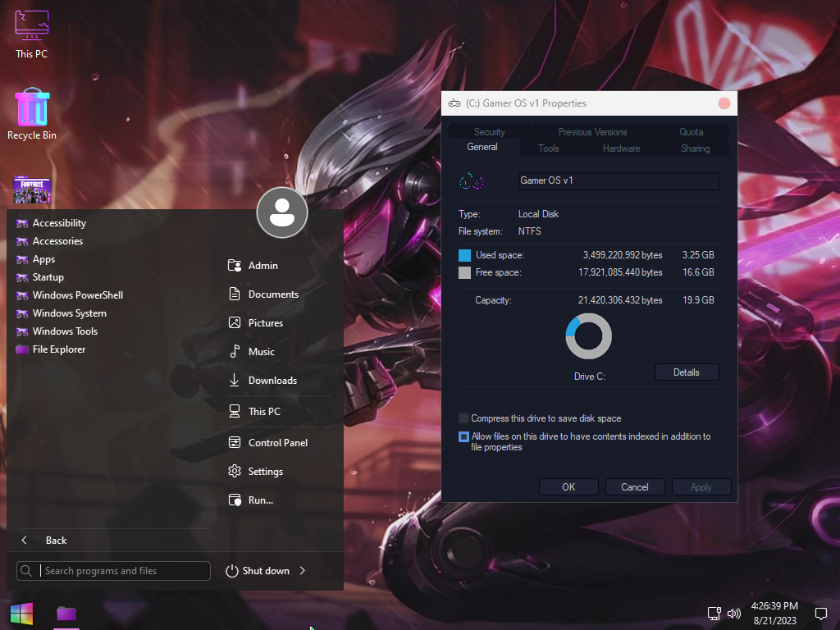Image resolution: width=840 pixels, height=630 pixels.
Task: Switch to the Previous Versions tab
Action: click(592, 132)
